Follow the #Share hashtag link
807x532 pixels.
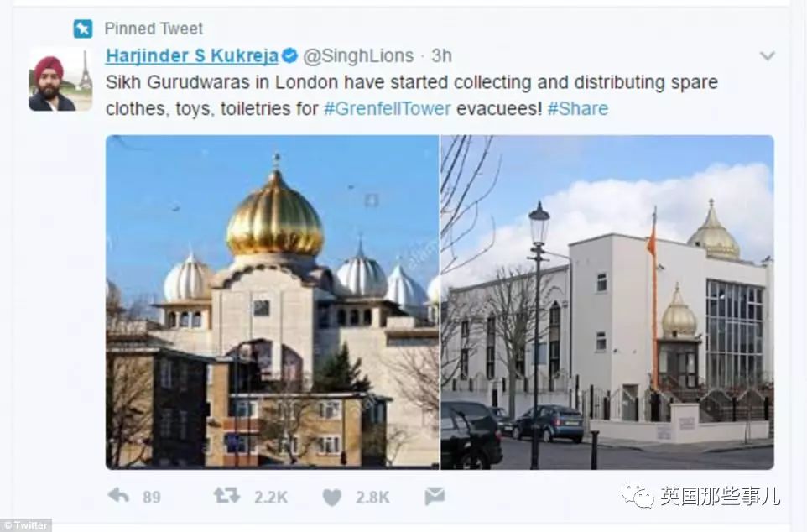[577, 109]
